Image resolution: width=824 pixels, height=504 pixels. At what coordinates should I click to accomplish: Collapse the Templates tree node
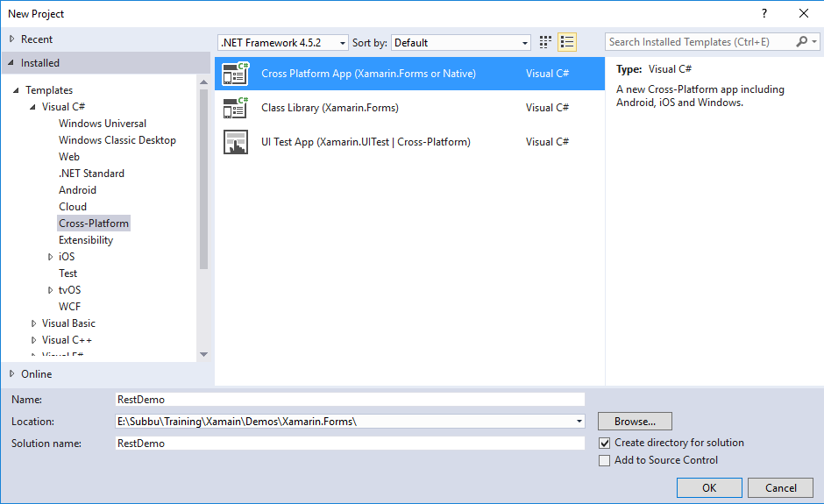[x=16, y=90]
